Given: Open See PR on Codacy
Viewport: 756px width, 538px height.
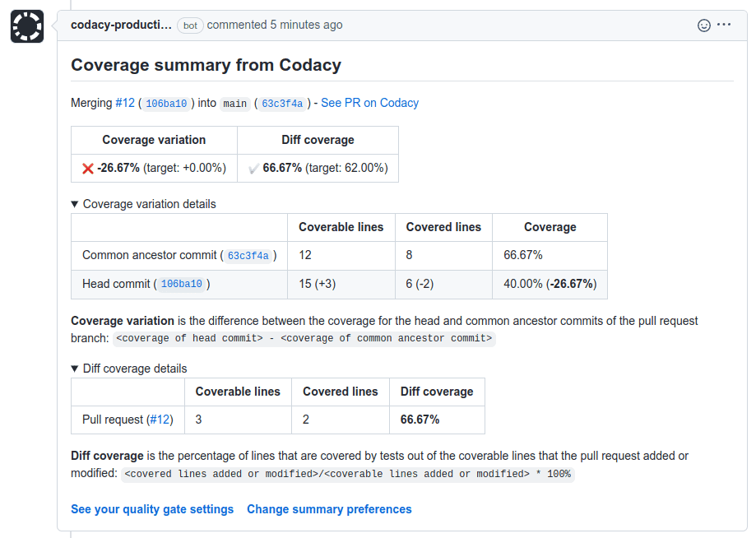Looking at the screenshot, I should pyautogui.click(x=369, y=103).
